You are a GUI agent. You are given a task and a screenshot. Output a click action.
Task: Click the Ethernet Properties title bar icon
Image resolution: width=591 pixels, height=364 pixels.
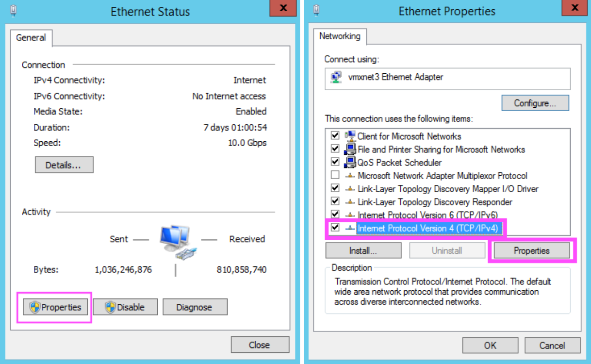[x=317, y=10]
